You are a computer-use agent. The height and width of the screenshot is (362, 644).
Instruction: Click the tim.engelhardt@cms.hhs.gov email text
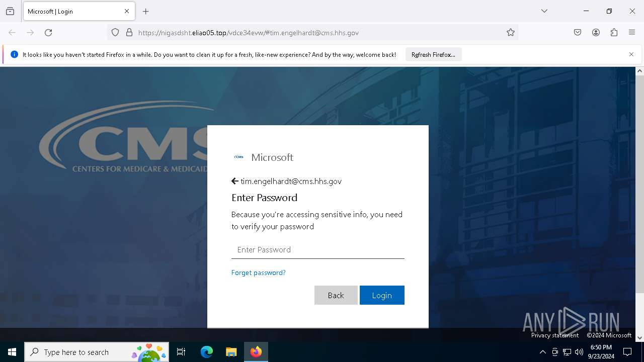(x=291, y=181)
